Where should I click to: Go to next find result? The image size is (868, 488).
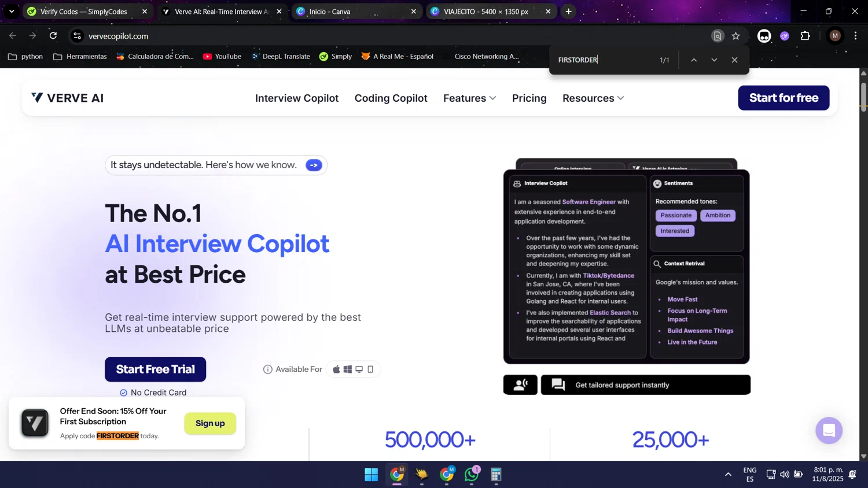coord(714,60)
